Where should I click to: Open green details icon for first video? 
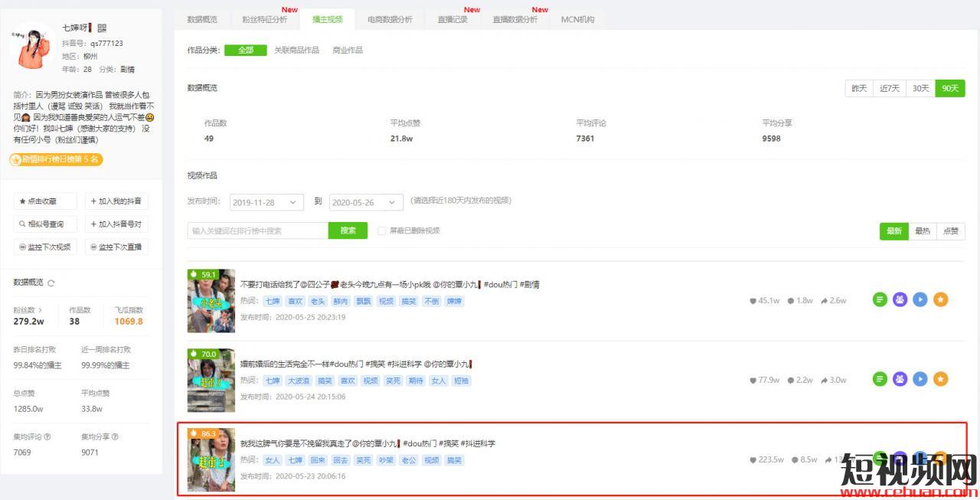pos(880,300)
